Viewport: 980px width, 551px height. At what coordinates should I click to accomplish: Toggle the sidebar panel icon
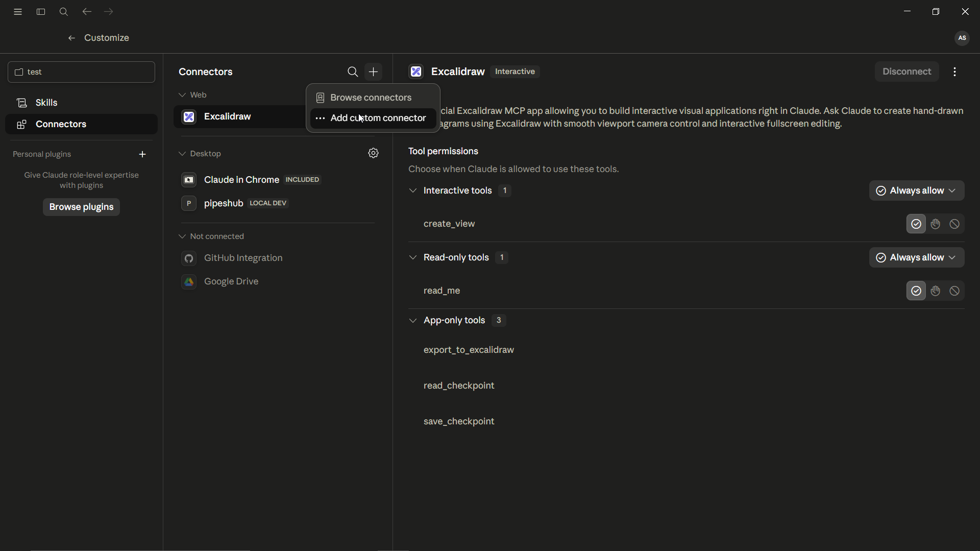41,12
